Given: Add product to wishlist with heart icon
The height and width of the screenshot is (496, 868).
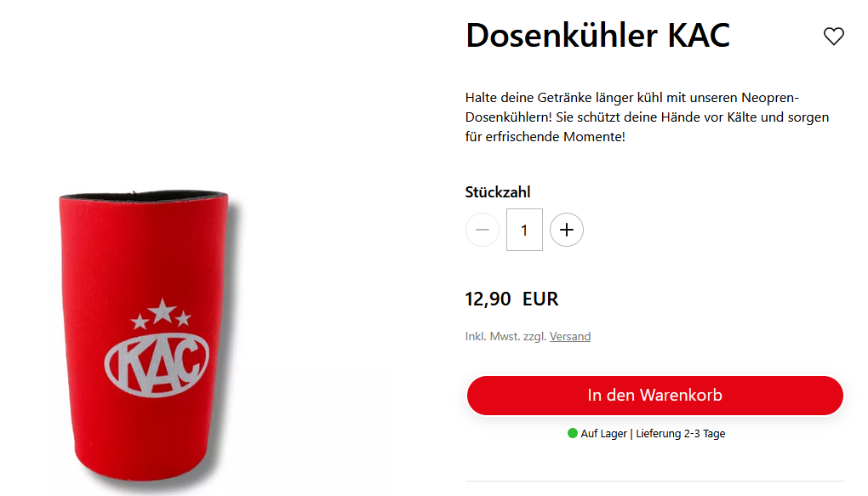Looking at the screenshot, I should point(833,37).
